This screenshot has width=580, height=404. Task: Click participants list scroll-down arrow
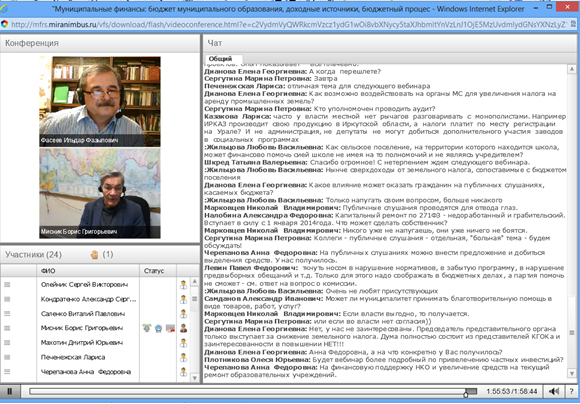point(195,378)
